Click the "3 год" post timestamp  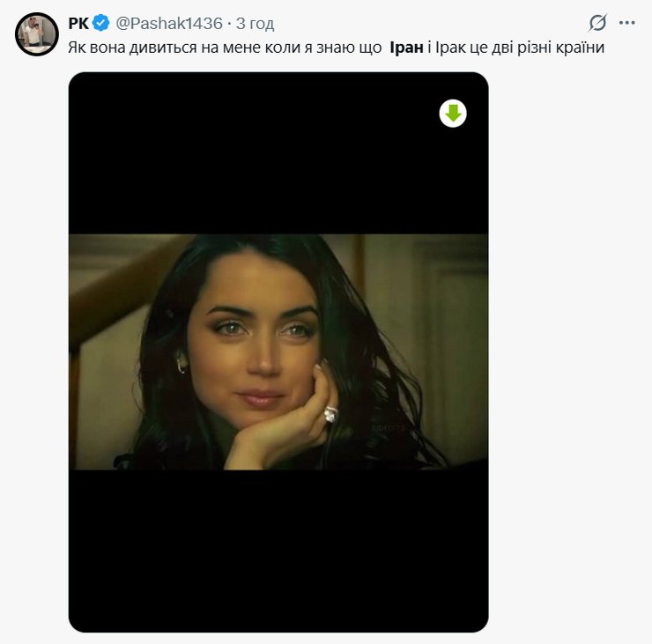pyautogui.click(x=255, y=23)
